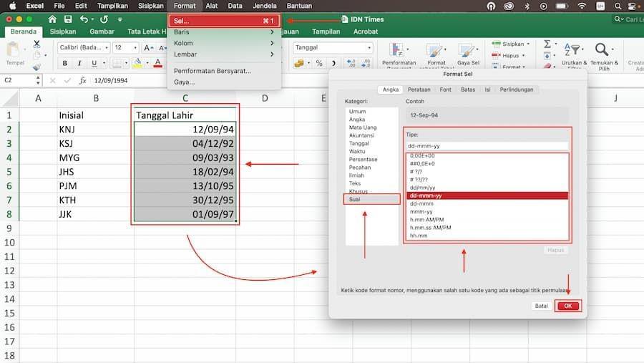The image size is (644, 363).
Task: Switch to the Gambar ribbon tab
Action: (x=102, y=32)
